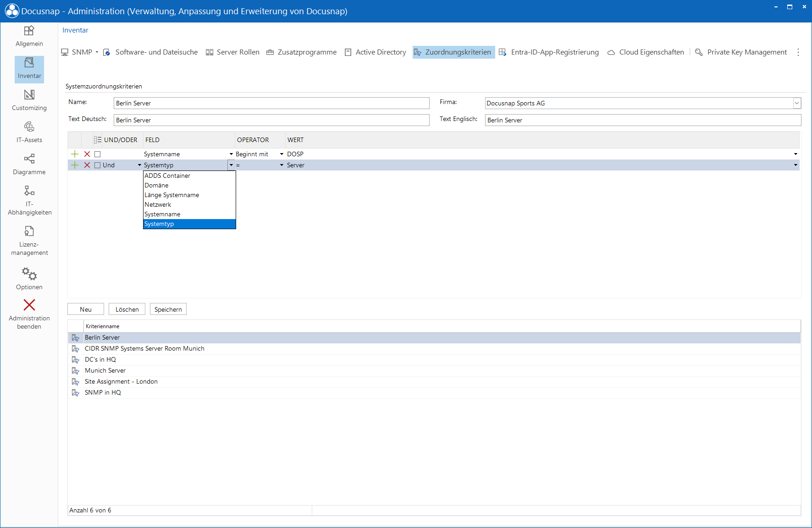The height and width of the screenshot is (528, 812).
Task: Open the Beginnt mit operator dropdown
Action: pos(282,154)
